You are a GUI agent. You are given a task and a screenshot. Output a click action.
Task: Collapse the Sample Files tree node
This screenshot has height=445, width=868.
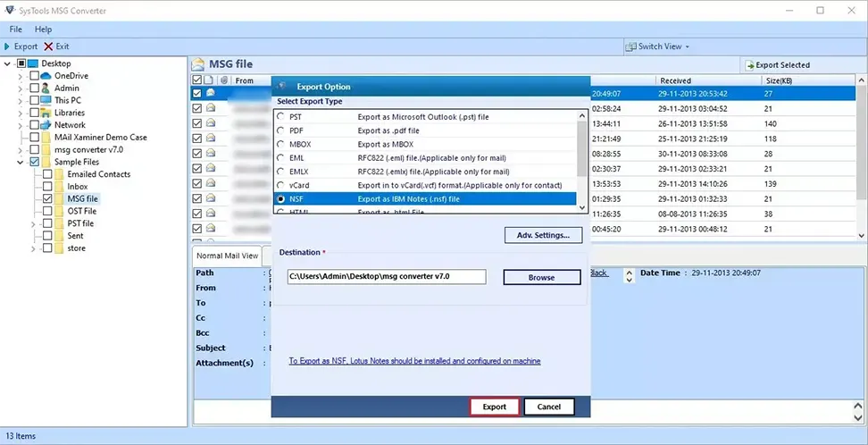[x=21, y=162]
